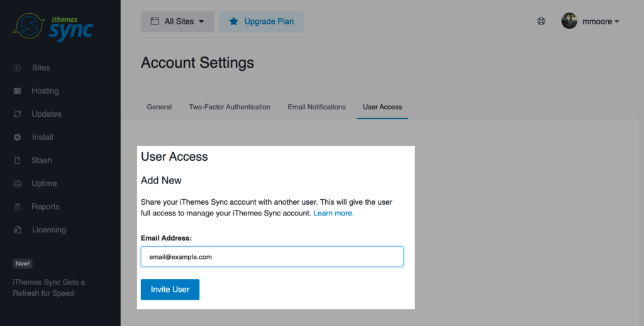Click the Sites sidebar icon
644x326 pixels.
pyautogui.click(x=18, y=68)
